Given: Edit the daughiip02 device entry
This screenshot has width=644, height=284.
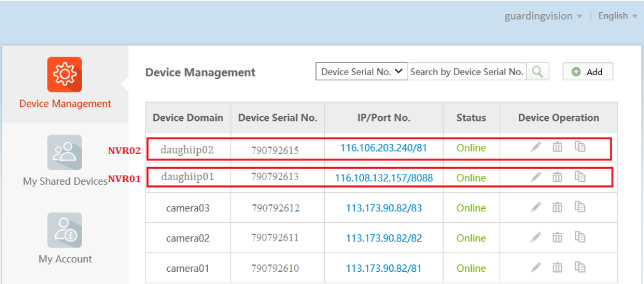Looking at the screenshot, I should tap(537, 147).
